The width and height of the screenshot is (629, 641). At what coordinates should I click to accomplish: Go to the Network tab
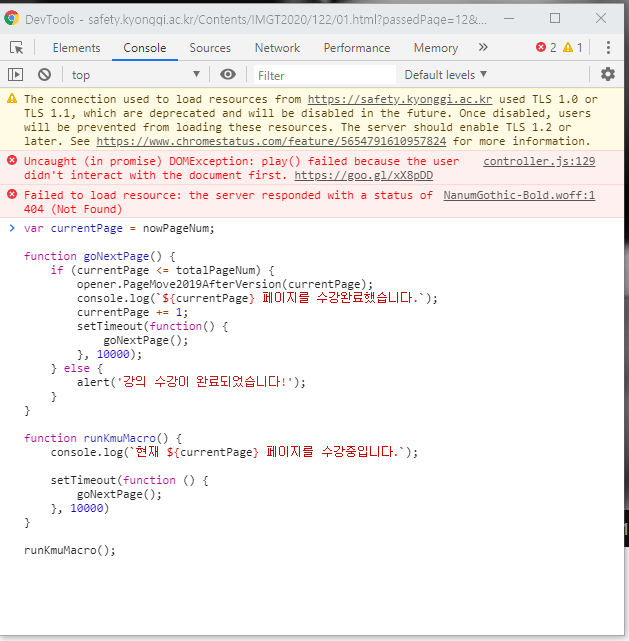(277, 48)
